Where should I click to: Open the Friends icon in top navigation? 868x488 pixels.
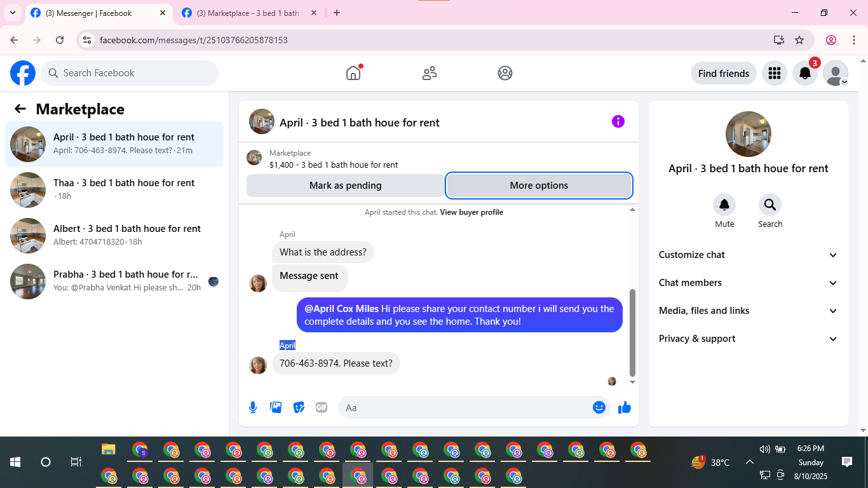tap(430, 73)
